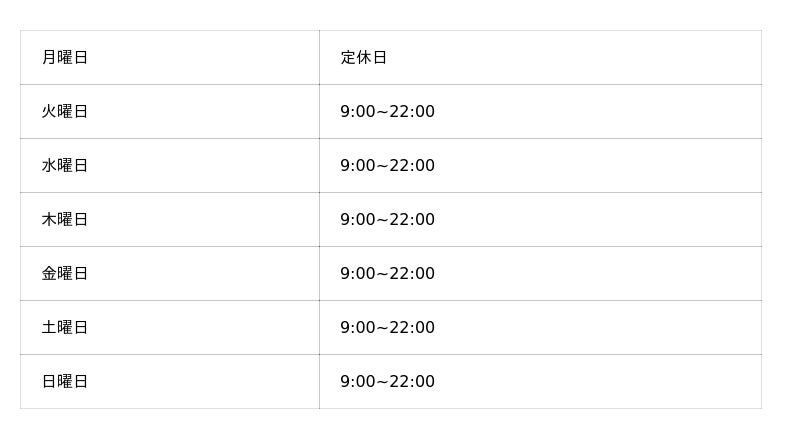Click 土曜日's 9:00 opening time

[x=357, y=328]
